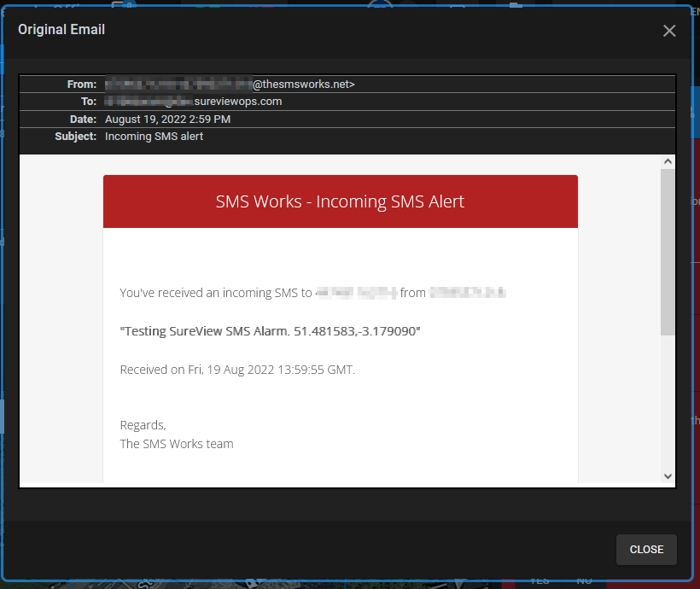Viewport: 700px width, 589px height.
Task: Click the 'You've received an incoming SMS' sentence
Action: 313,293
